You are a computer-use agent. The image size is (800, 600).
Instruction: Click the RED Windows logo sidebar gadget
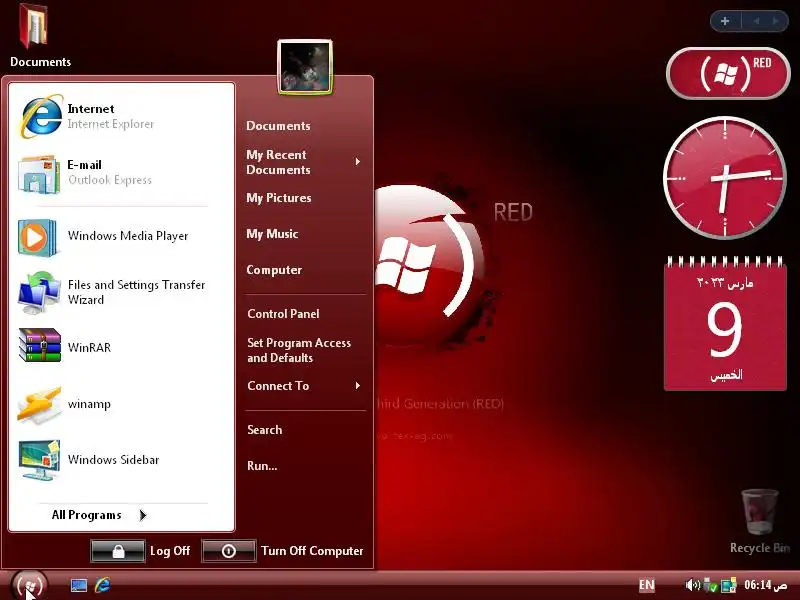[x=728, y=73]
